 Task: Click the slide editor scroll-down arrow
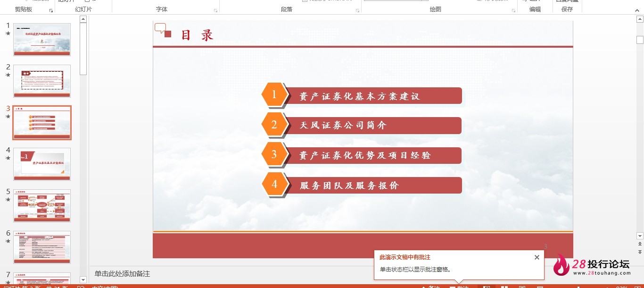click(x=640, y=236)
